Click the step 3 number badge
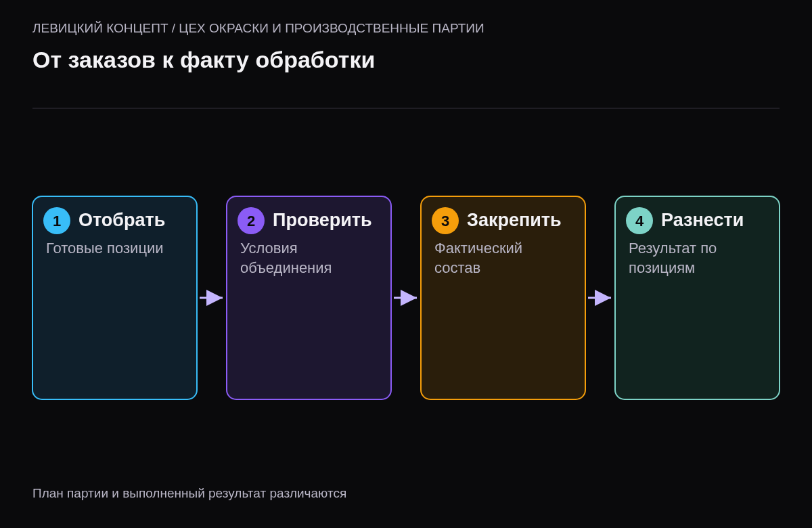 point(445,221)
